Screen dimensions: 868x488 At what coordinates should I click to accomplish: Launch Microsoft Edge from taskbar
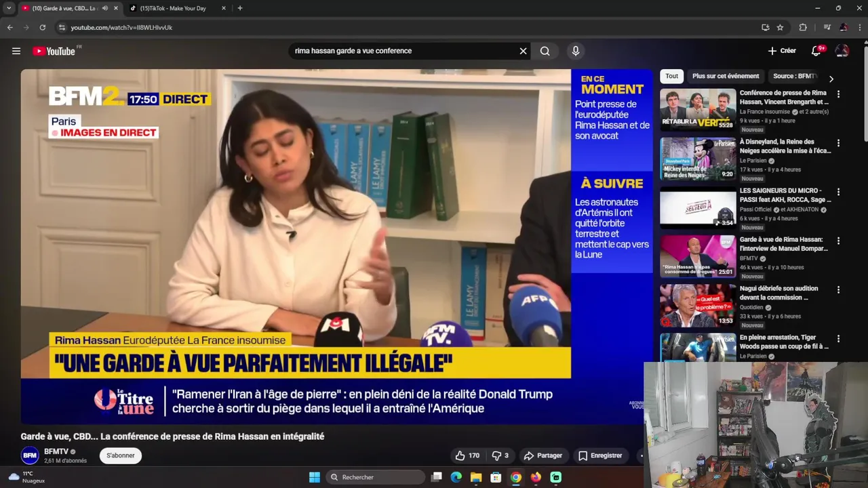[456, 477]
